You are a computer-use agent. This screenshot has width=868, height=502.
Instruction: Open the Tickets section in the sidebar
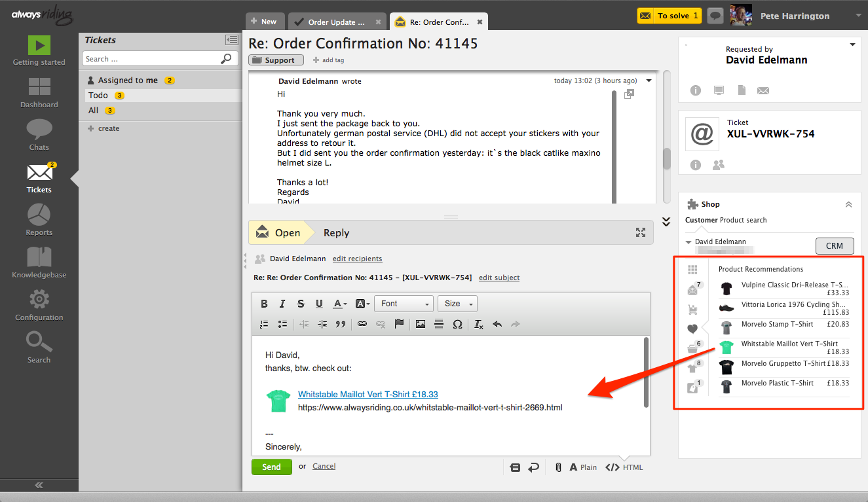pos(39,178)
